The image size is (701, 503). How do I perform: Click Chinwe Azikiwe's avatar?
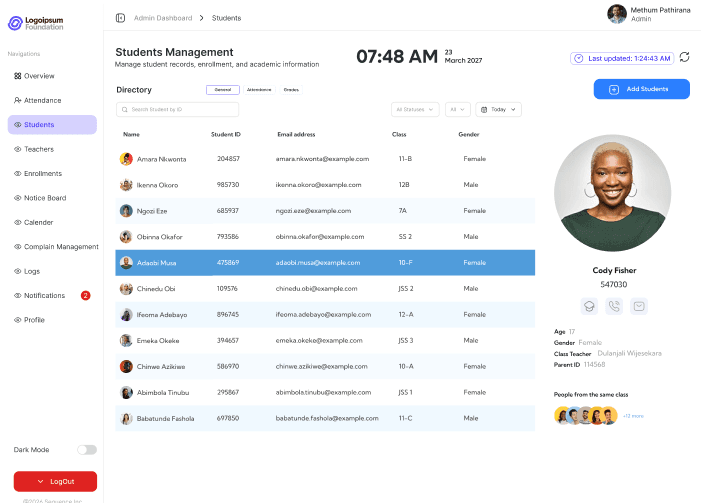(126, 366)
